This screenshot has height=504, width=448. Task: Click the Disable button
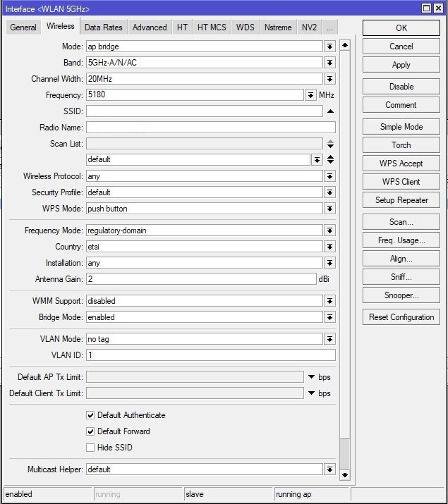coord(401,87)
